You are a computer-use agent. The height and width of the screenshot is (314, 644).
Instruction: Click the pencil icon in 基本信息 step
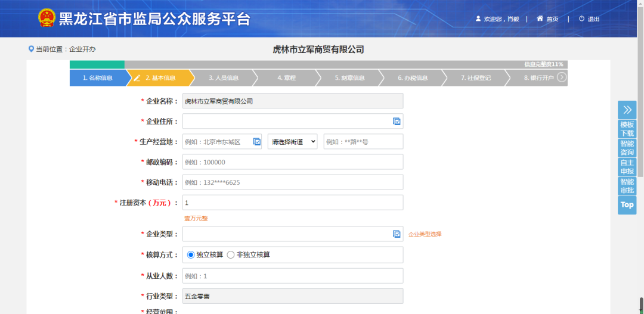point(137,78)
